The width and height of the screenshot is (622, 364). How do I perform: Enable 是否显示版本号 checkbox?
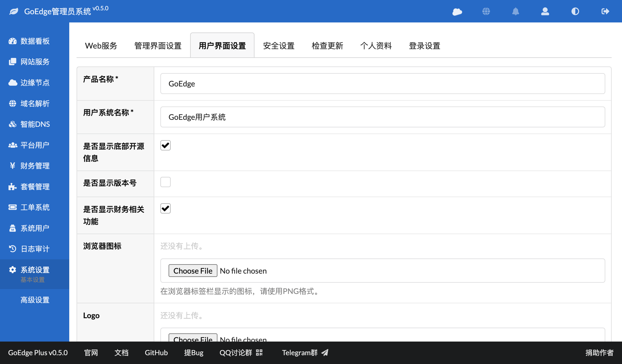coord(166,182)
